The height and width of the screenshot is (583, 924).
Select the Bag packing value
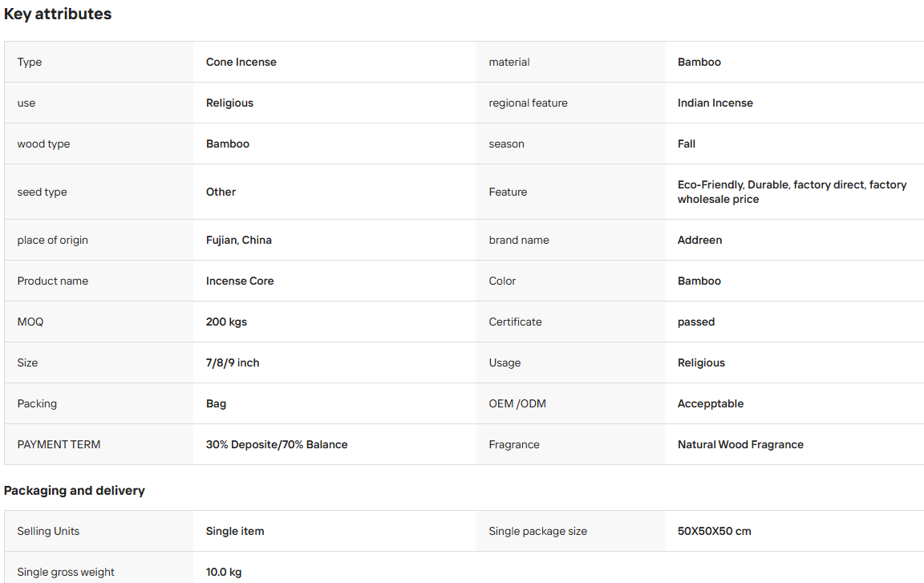tap(216, 404)
